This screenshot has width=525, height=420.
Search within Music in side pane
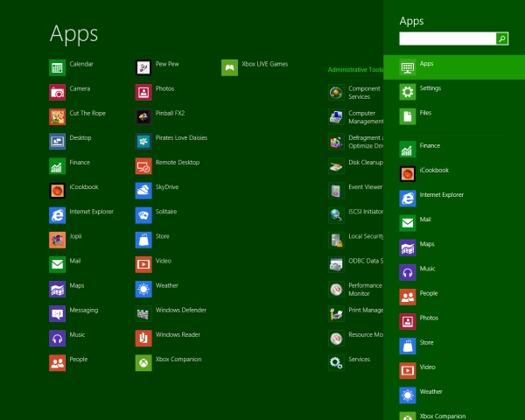coord(454,272)
